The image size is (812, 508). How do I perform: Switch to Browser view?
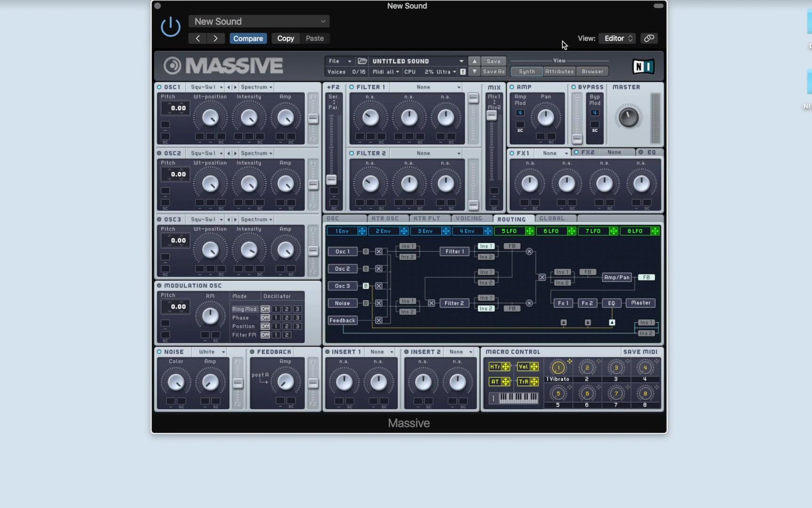pos(592,72)
